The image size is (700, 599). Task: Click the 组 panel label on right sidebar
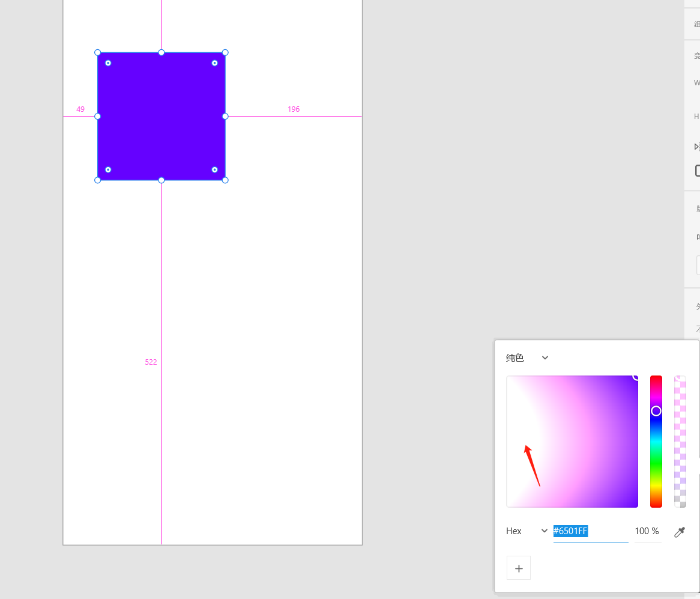pos(696,23)
